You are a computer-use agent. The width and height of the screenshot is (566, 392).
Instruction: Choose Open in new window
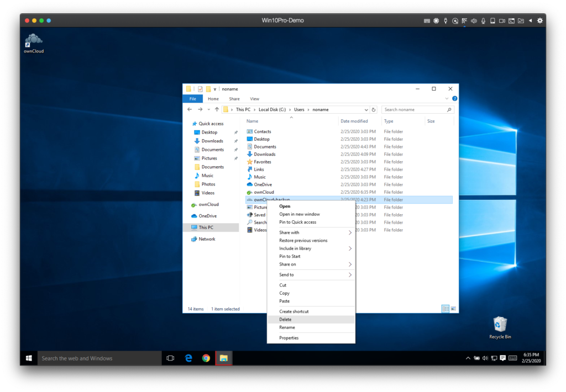tap(311, 214)
